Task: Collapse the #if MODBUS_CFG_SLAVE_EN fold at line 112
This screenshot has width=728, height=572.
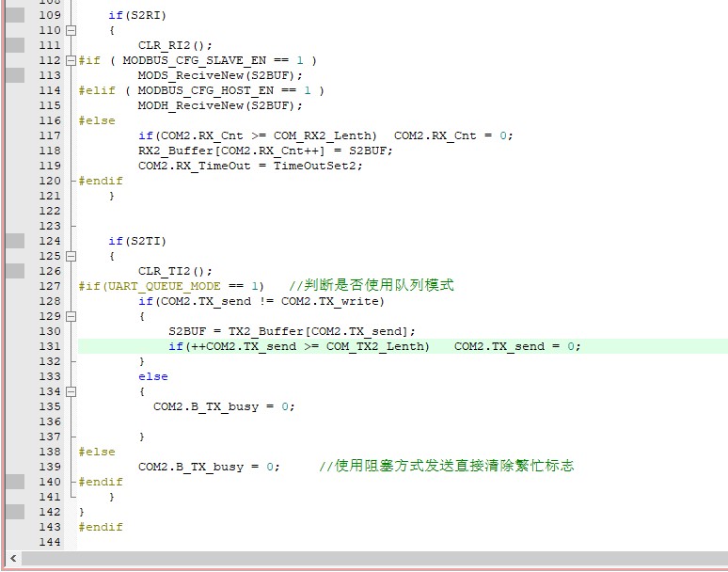Action: [71, 61]
